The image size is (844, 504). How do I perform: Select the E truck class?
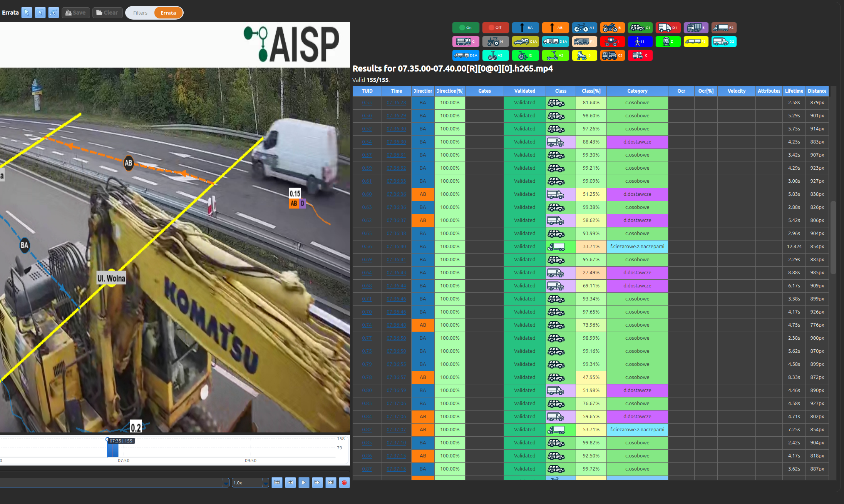pos(696,28)
